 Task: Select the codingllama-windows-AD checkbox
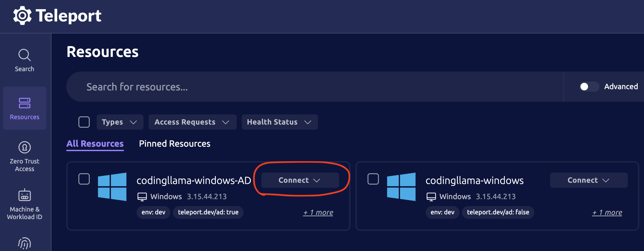click(x=84, y=179)
